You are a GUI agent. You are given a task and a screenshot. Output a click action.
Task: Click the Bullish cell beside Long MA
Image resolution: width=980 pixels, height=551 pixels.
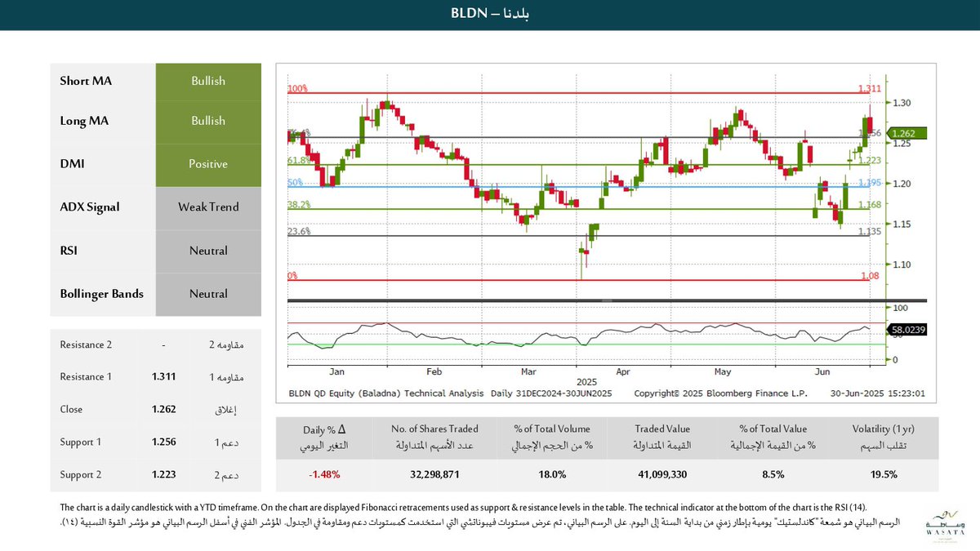pyautogui.click(x=208, y=121)
